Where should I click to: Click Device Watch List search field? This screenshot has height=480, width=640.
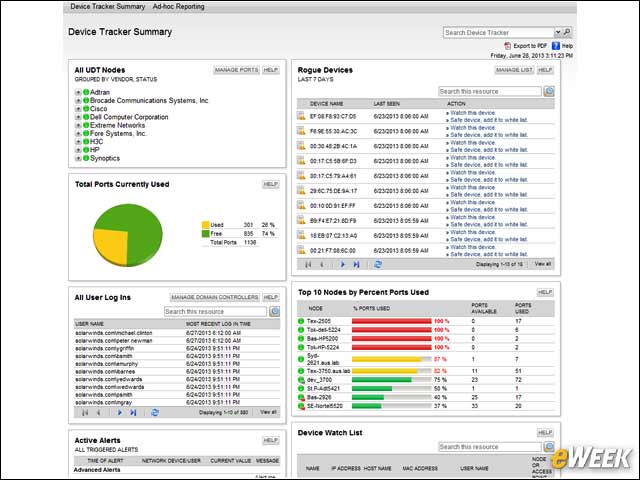coord(490,447)
